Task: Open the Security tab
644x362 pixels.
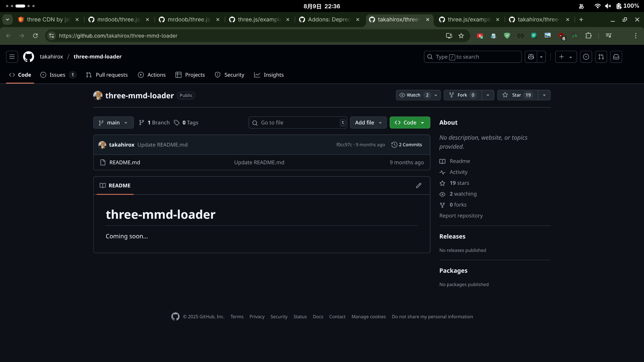Action: [x=229, y=75]
